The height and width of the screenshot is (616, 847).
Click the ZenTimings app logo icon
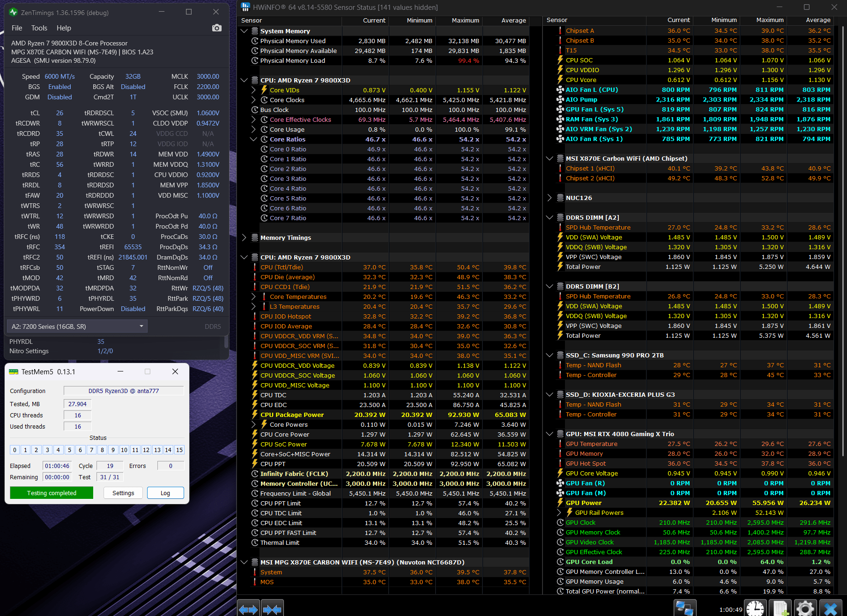tap(13, 12)
